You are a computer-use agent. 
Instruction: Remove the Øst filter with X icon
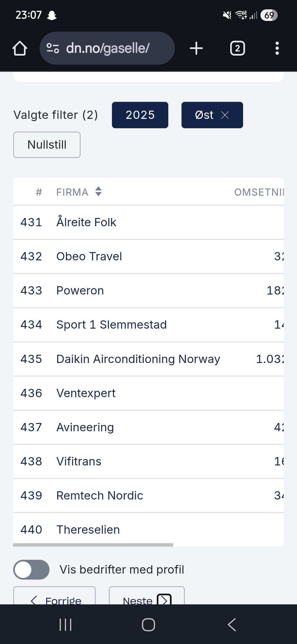click(225, 115)
